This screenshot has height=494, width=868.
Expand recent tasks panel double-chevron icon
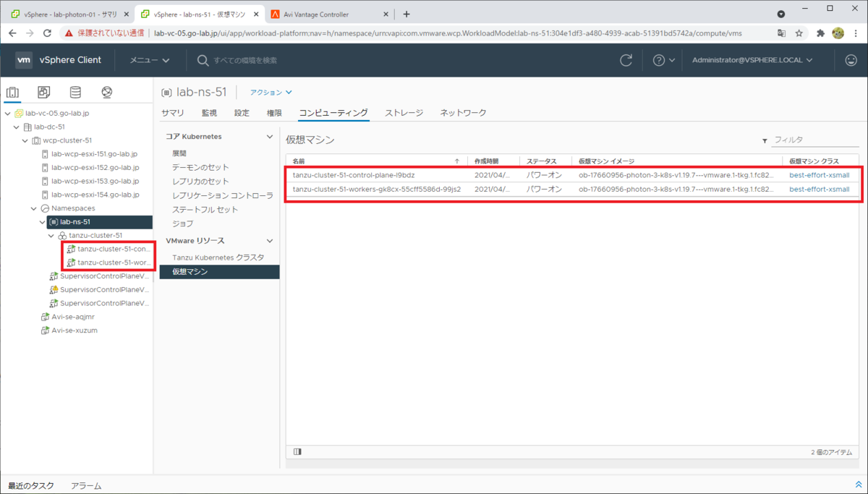859,485
